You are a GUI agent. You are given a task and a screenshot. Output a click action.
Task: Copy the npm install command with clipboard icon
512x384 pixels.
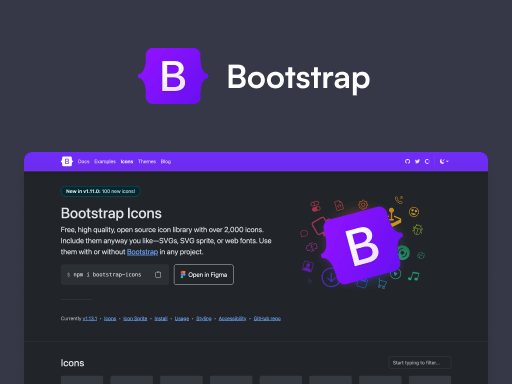pos(158,275)
